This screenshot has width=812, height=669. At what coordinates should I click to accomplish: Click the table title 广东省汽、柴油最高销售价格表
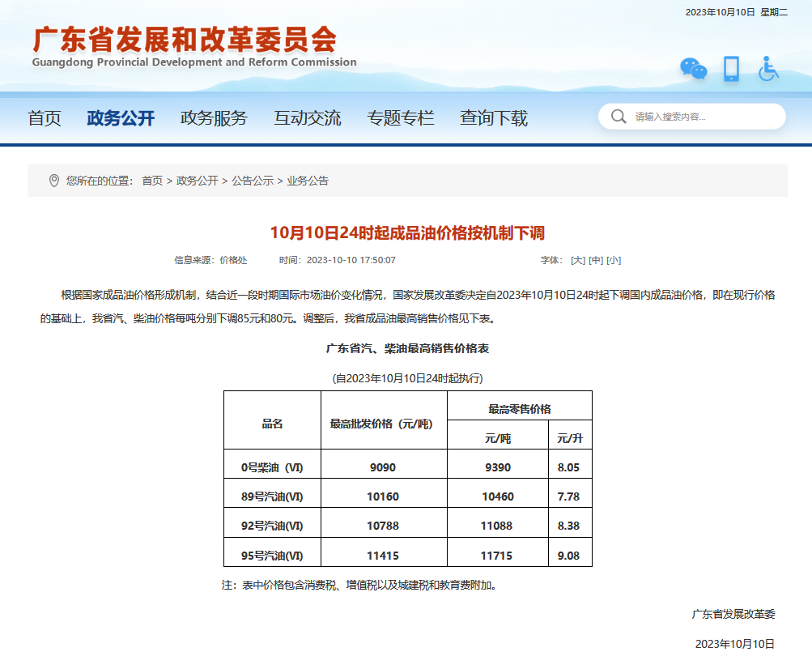(407, 349)
